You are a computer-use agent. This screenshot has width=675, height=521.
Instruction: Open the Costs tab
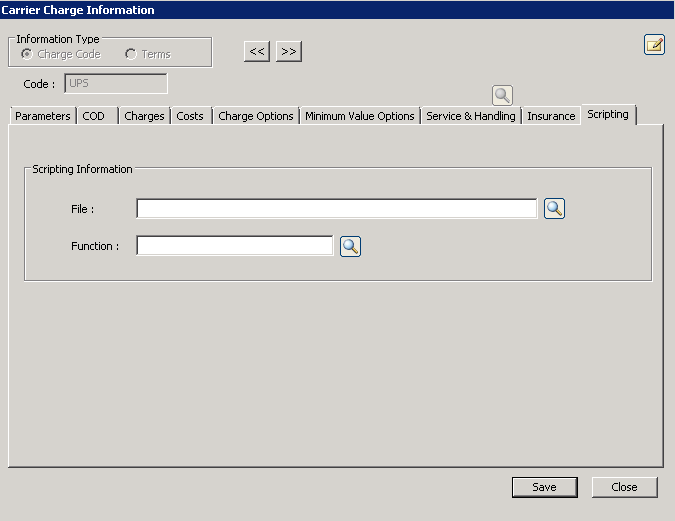coord(190,116)
